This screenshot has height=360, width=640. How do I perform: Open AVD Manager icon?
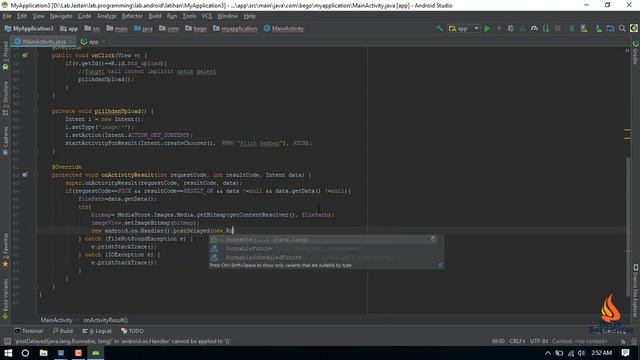[584, 29]
